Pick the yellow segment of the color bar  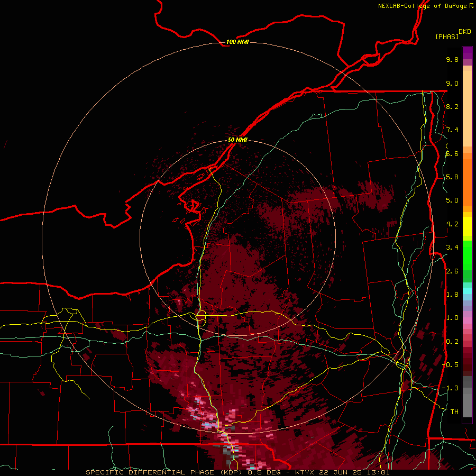[467, 226]
